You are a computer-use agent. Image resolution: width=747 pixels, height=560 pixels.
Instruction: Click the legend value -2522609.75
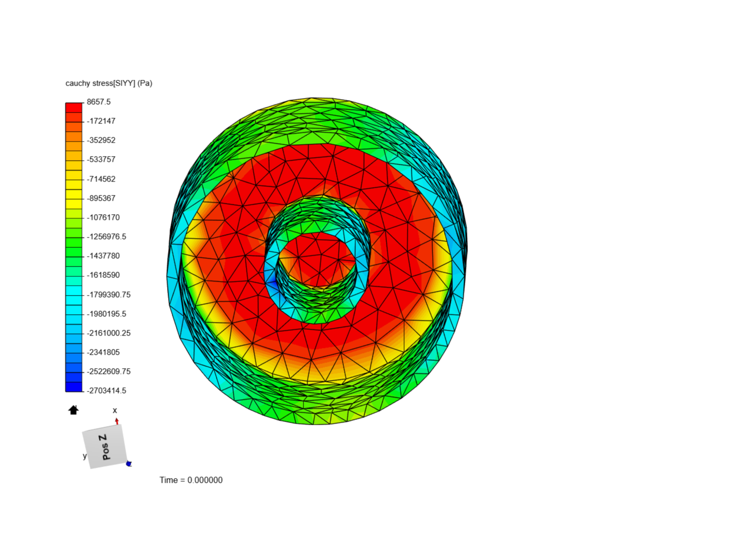pyautogui.click(x=109, y=371)
